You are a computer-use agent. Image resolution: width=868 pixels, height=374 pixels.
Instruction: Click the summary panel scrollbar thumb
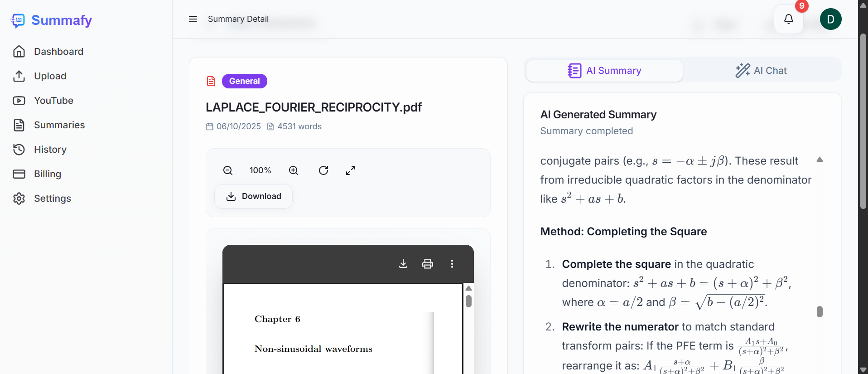tap(820, 311)
